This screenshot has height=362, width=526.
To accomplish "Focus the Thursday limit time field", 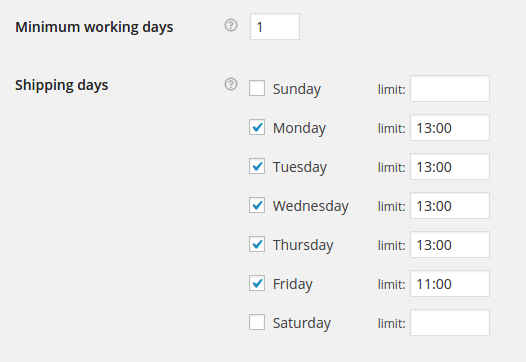I will [450, 245].
